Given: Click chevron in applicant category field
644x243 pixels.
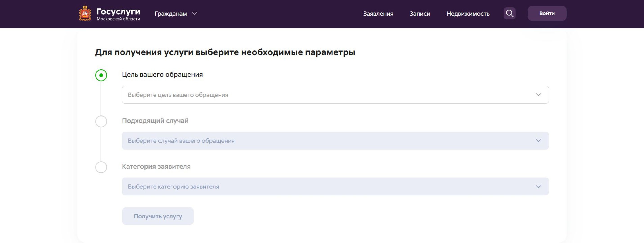Looking at the screenshot, I should pyautogui.click(x=538, y=187).
